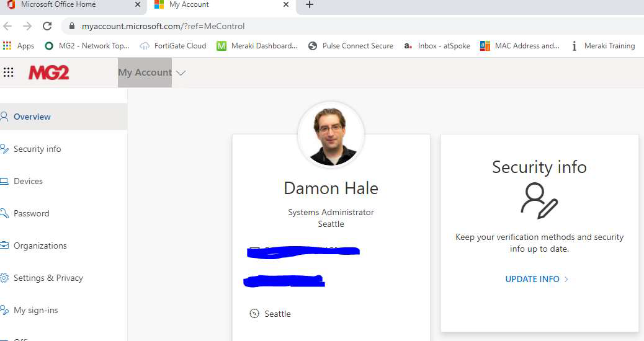Select Overview in the left sidebar
644x341 pixels.
[x=32, y=117]
